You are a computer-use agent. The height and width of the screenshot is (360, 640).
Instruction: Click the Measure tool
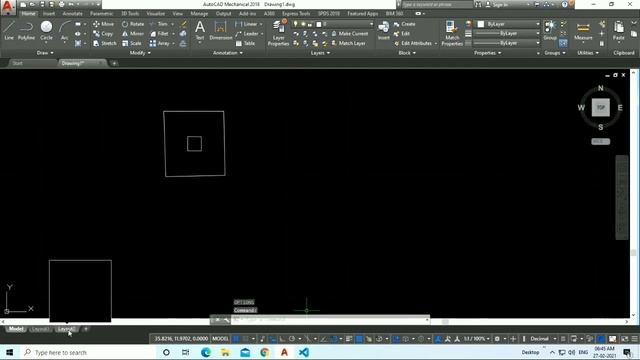[583, 31]
